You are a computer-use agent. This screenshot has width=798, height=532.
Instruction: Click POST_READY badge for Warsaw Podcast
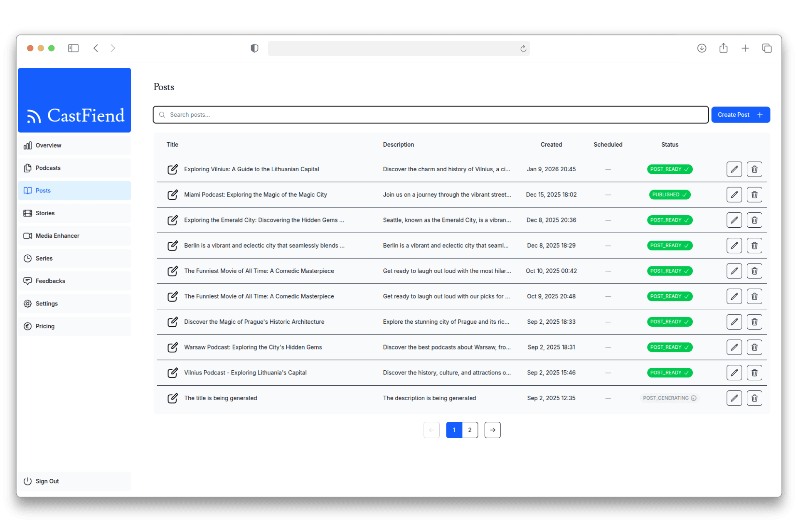coord(670,347)
